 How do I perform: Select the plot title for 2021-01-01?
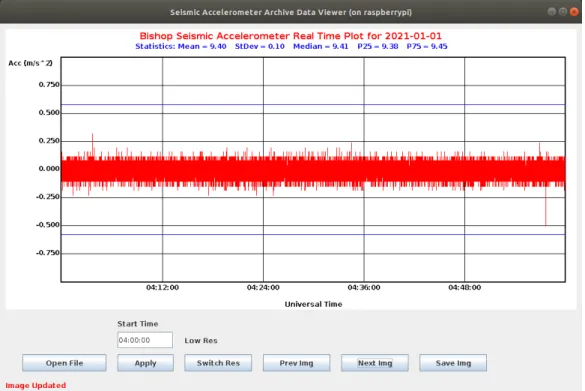291,36
